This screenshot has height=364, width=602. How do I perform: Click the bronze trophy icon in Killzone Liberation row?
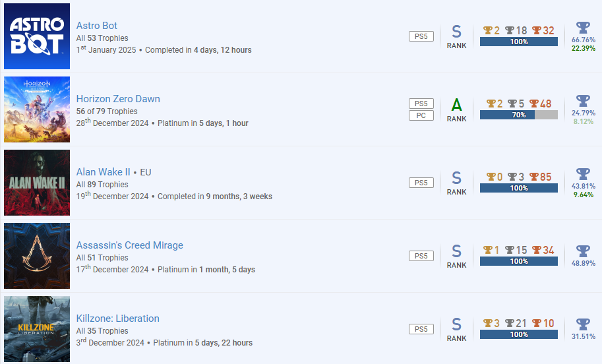coord(537,323)
